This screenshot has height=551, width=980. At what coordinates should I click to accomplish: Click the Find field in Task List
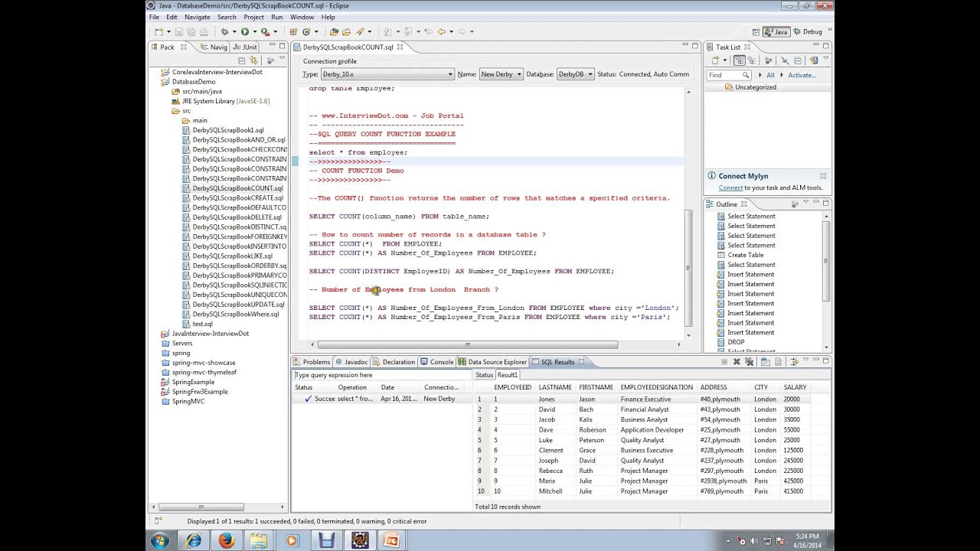pos(729,75)
